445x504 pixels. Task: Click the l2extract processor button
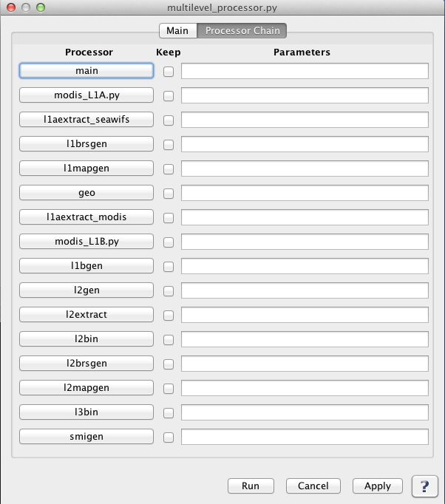click(x=86, y=315)
